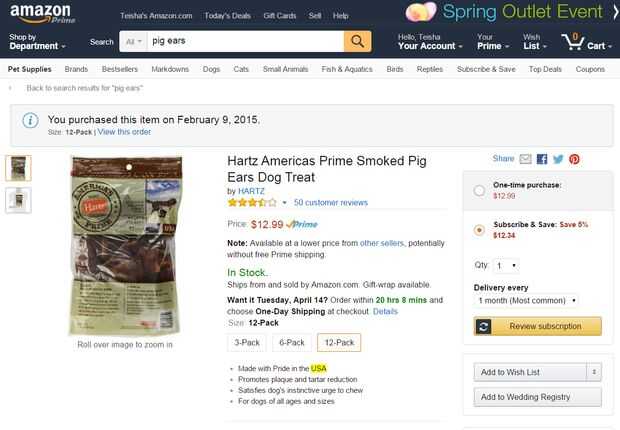Image resolution: width=620 pixels, height=430 pixels.
Task: Click the search text field
Action: (244, 42)
